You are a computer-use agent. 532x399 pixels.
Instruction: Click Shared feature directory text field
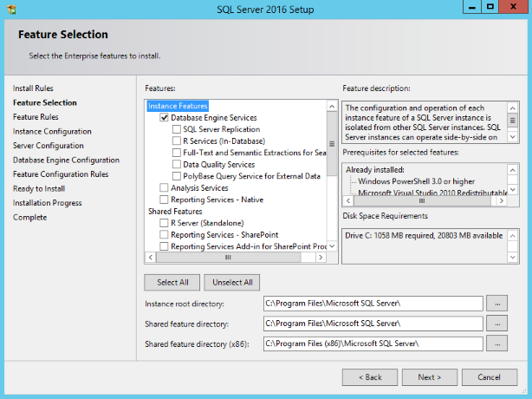(x=373, y=324)
